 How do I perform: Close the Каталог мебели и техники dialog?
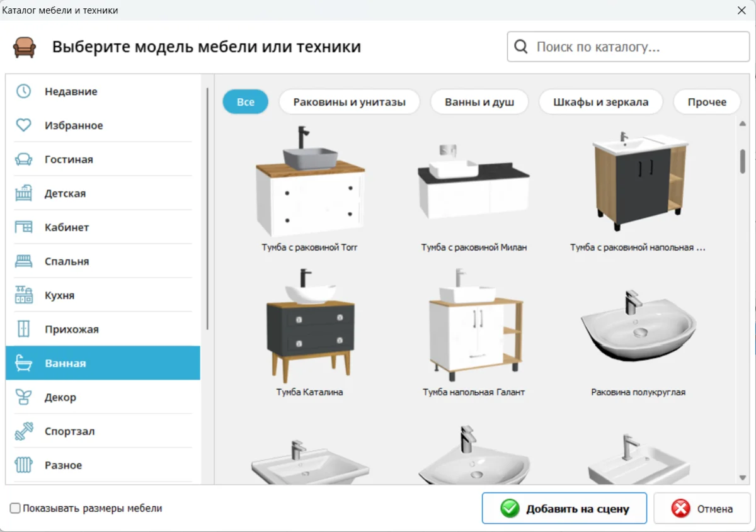click(742, 10)
